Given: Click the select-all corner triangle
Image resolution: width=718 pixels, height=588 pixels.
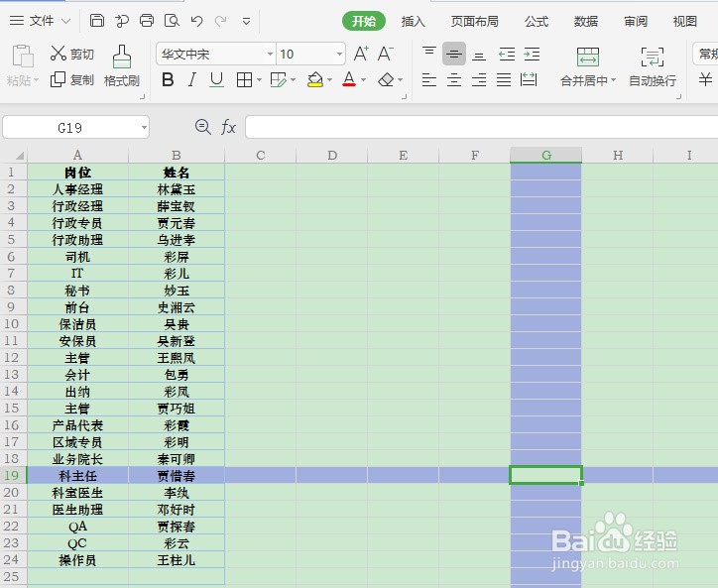Looking at the screenshot, I should coord(19,156).
